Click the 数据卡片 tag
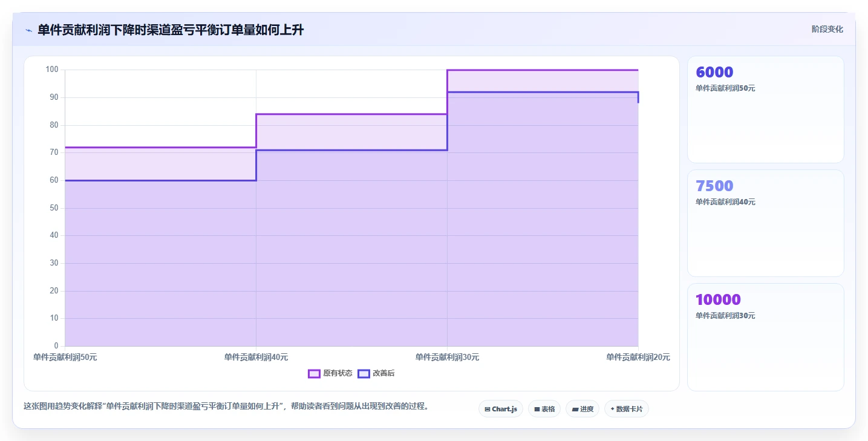This screenshot has width=868, height=441. point(627,409)
